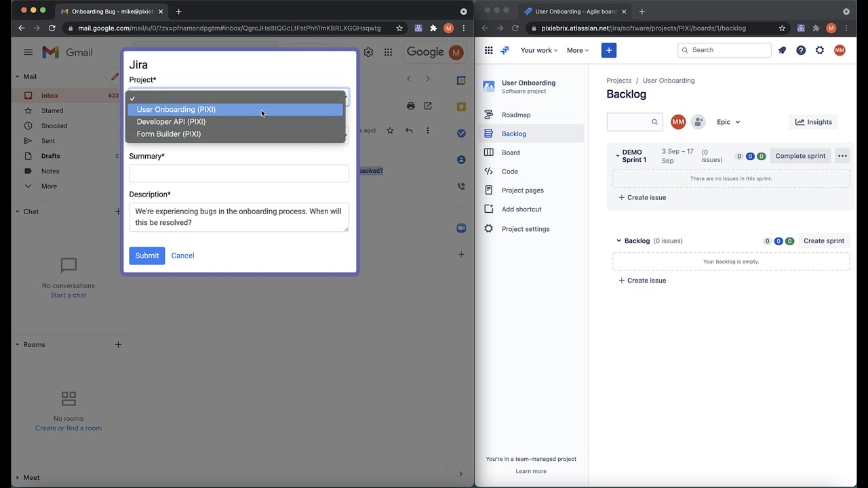868x488 pixels.
Task: Click the blue Create plus button in Jira
Action: 609,50
